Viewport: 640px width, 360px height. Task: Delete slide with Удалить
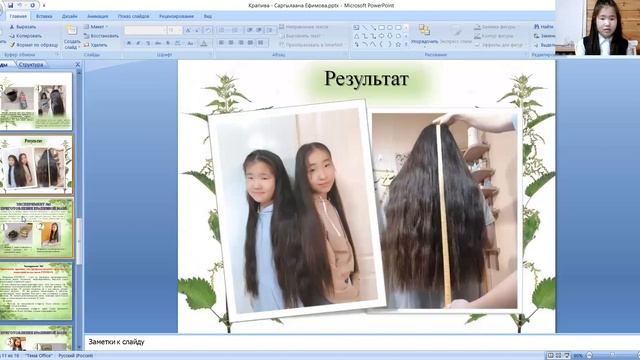(96, 45)
